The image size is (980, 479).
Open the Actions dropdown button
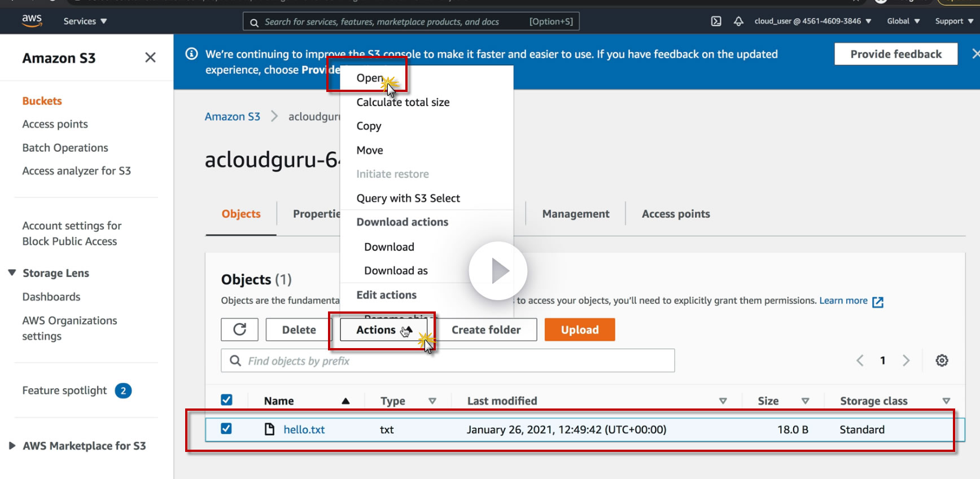point(384,329)
